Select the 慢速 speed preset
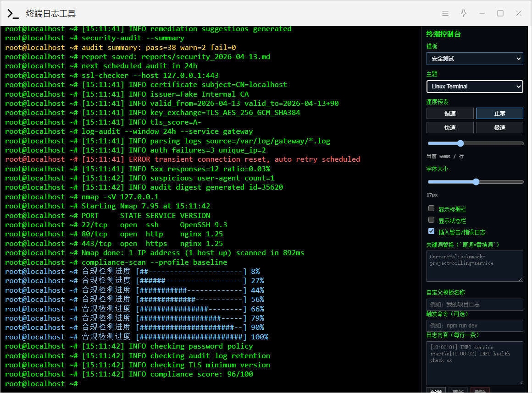 pyautogui.click(x=450, y=114)
